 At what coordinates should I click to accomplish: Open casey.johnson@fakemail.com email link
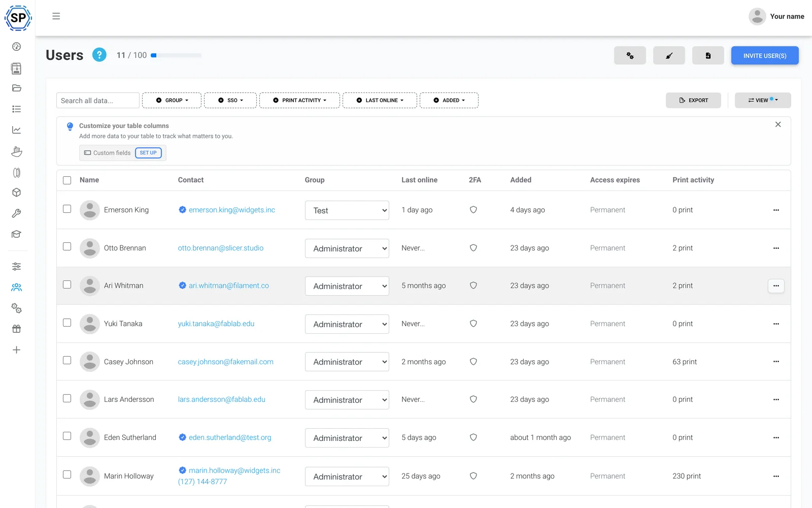(225, 362)
